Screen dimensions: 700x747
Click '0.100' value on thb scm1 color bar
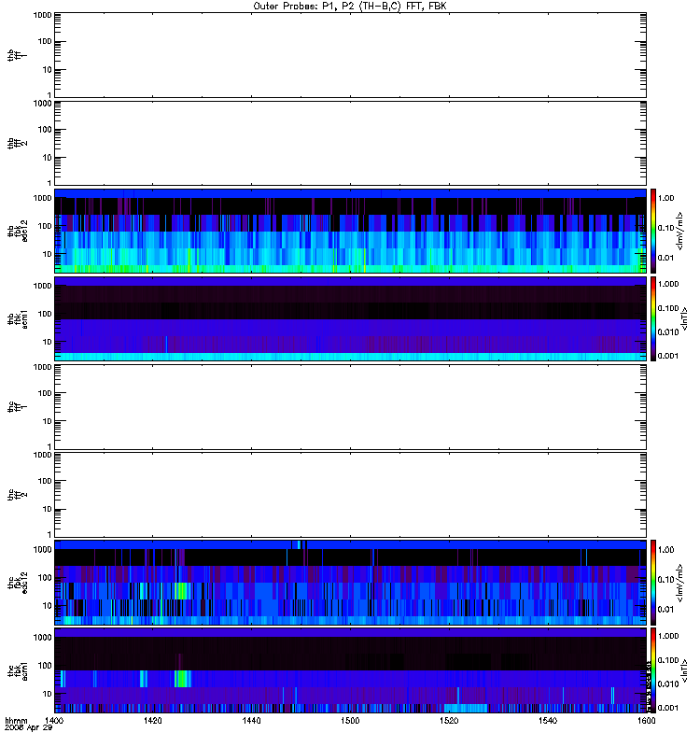668,308
